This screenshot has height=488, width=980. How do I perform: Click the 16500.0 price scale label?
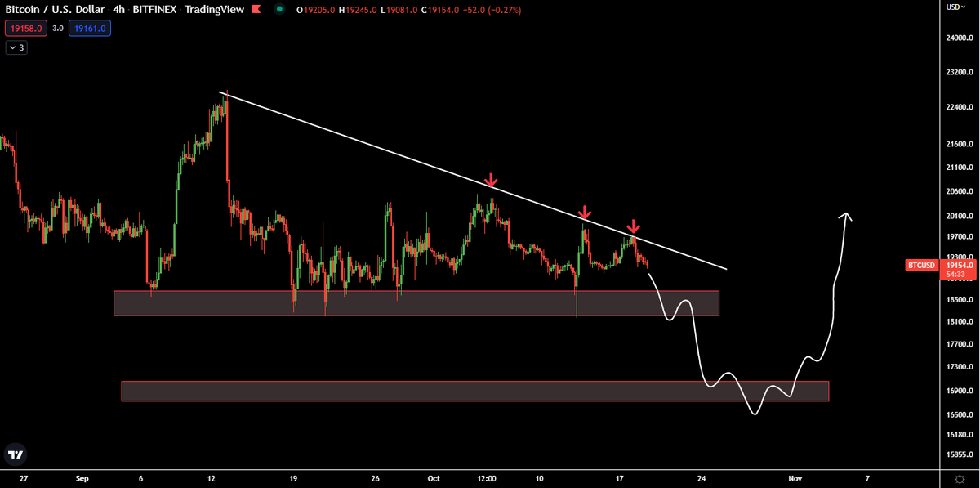[x=960, y=415]
